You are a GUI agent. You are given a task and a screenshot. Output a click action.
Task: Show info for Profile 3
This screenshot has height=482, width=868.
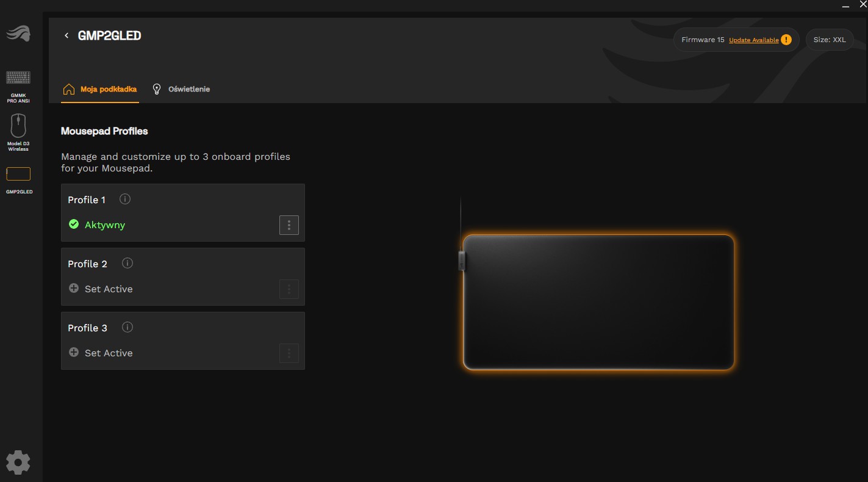coord(127,328)
